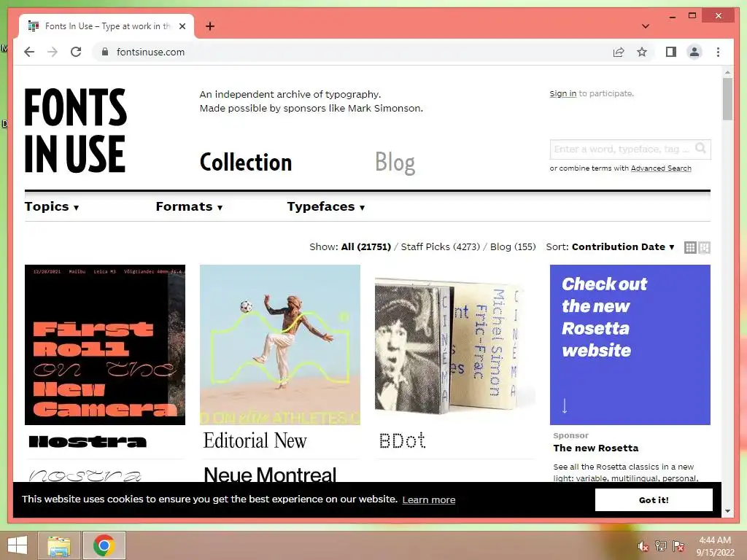Click the BDot typeface sample
747x560 pixels.
402,440
